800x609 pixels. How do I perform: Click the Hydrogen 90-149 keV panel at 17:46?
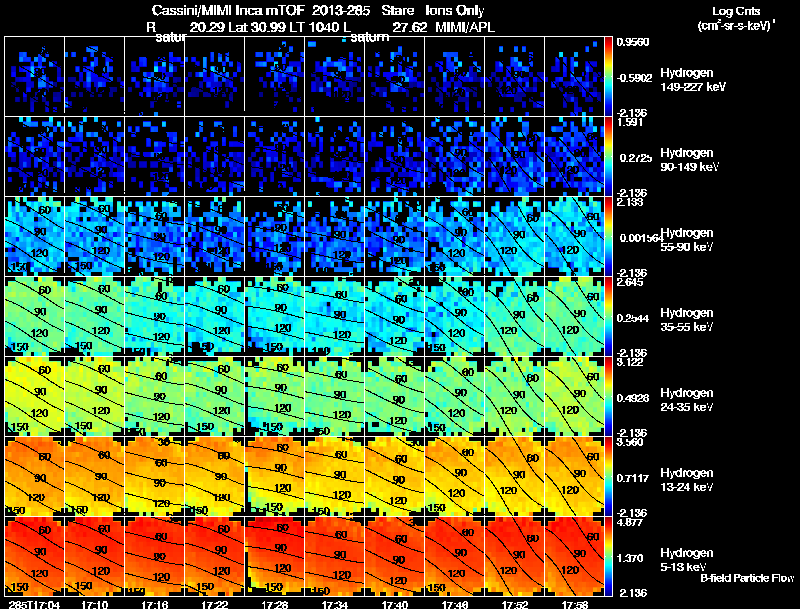click(x=455, y=157)
